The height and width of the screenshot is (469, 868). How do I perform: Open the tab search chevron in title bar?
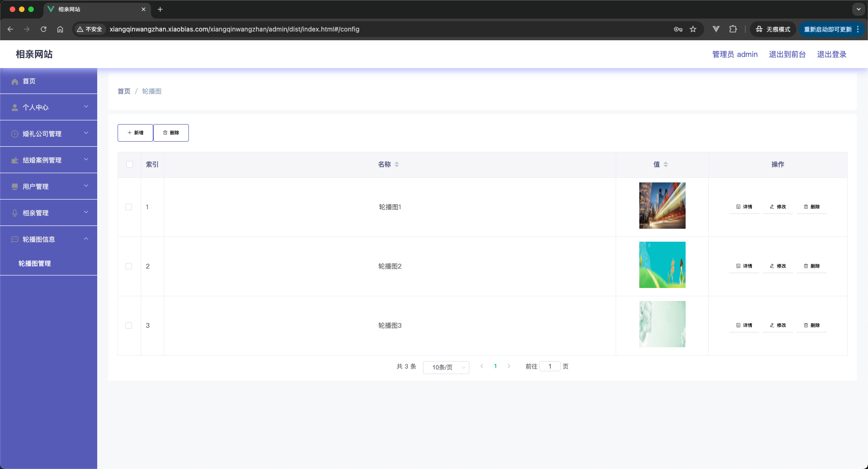[x=859, y=9]
